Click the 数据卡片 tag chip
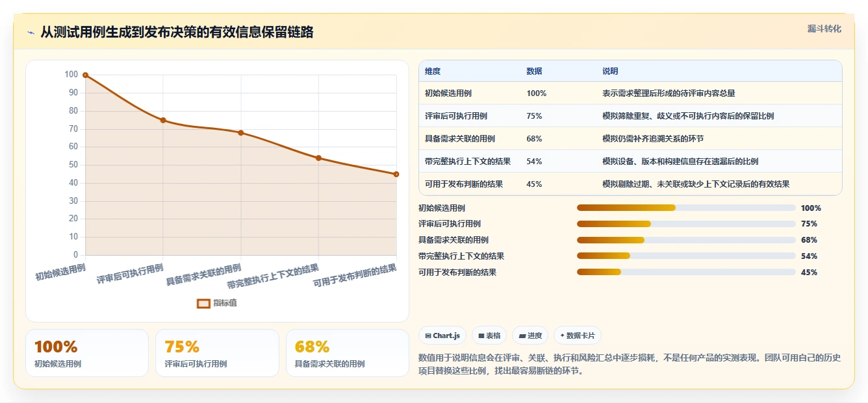 coord(577,336)
